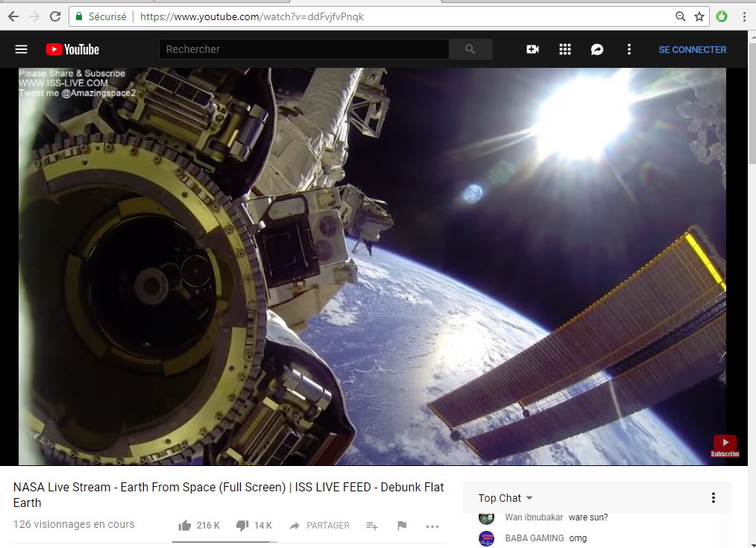Screen dimensions: 756x548
Task: Click the 'Wan ibnubakar' chat username
Action: point(534,517)
